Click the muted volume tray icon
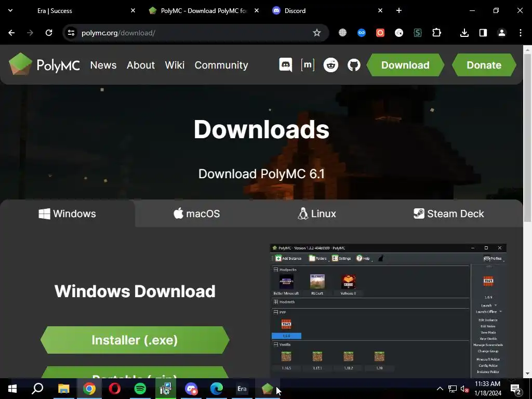This screenshot has height=399, width=532. [x=464, y=389]
